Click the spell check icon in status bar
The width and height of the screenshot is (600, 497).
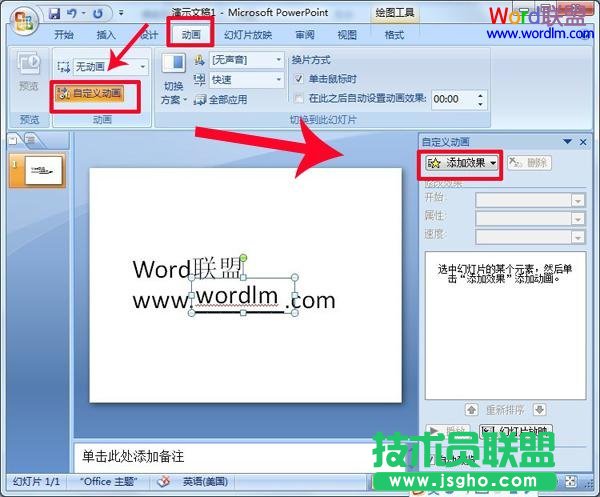tap(163, 481)
